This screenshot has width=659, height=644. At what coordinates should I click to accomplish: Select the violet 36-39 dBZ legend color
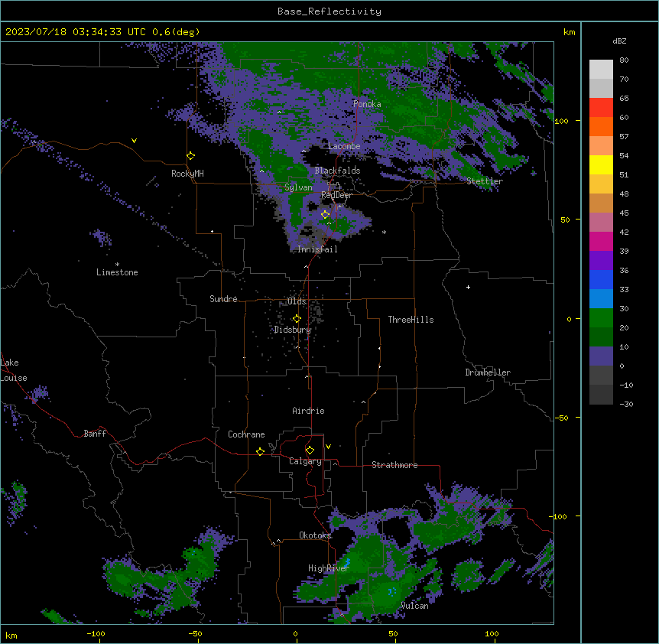coord(601,261)
